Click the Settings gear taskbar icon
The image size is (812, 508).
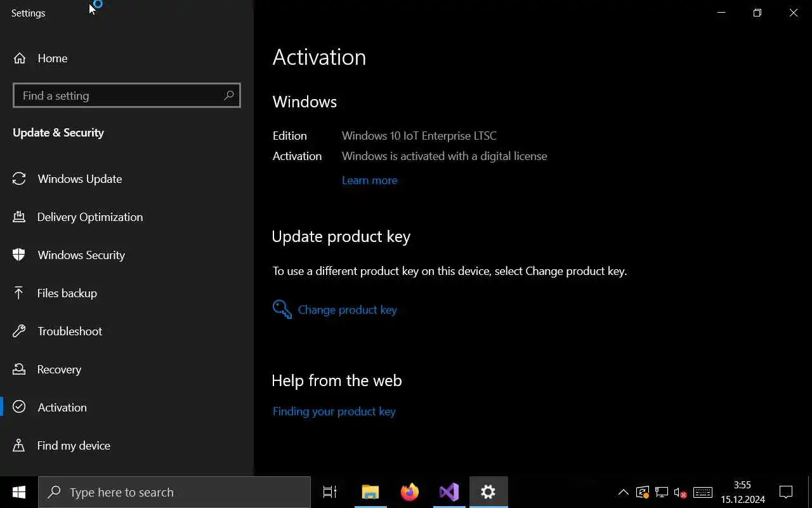(x=488, y=492)
